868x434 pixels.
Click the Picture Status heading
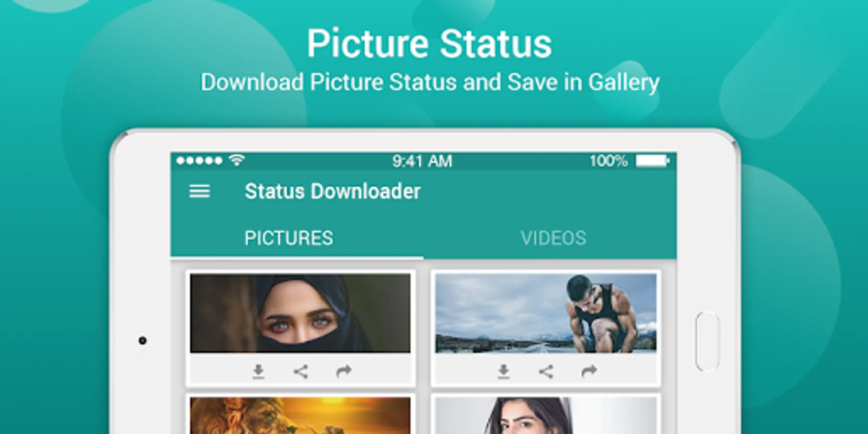pos(429,43)
